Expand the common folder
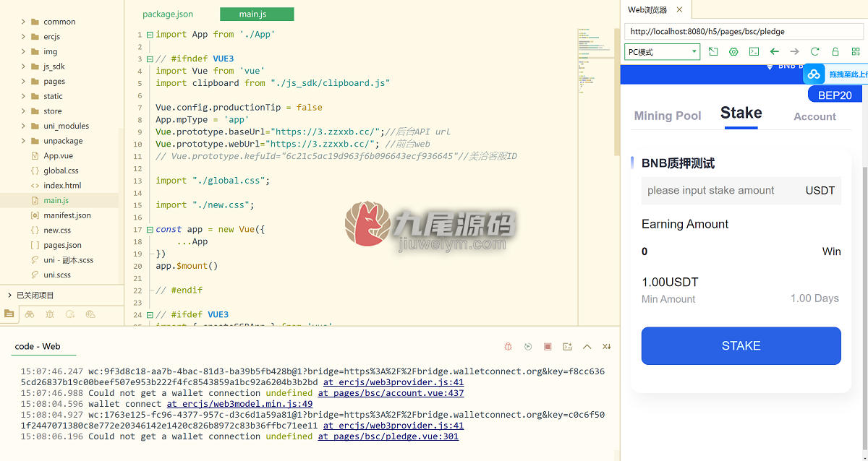The height and width of the screenshot is (461, 868). point(23,22)
